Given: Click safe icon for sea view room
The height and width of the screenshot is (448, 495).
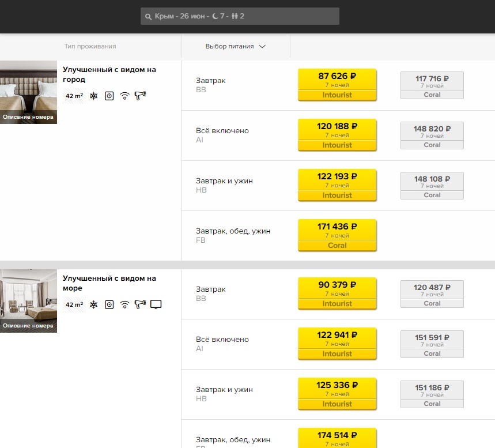Looking at the screenshot, I should point(109,304).
